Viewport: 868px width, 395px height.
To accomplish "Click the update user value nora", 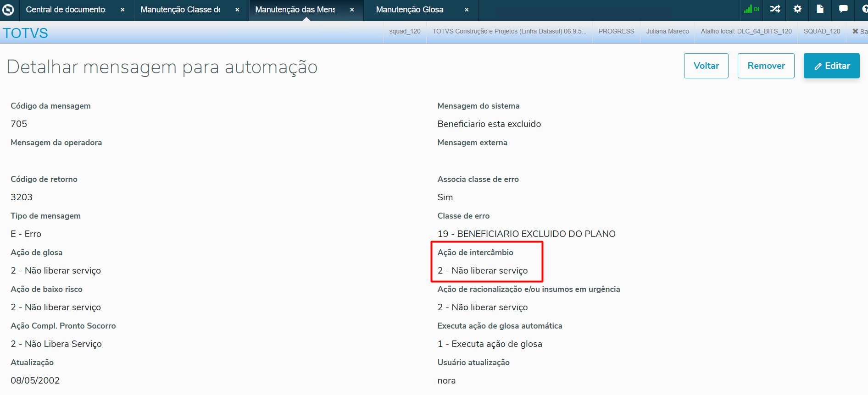I will [x=446, y=381].
